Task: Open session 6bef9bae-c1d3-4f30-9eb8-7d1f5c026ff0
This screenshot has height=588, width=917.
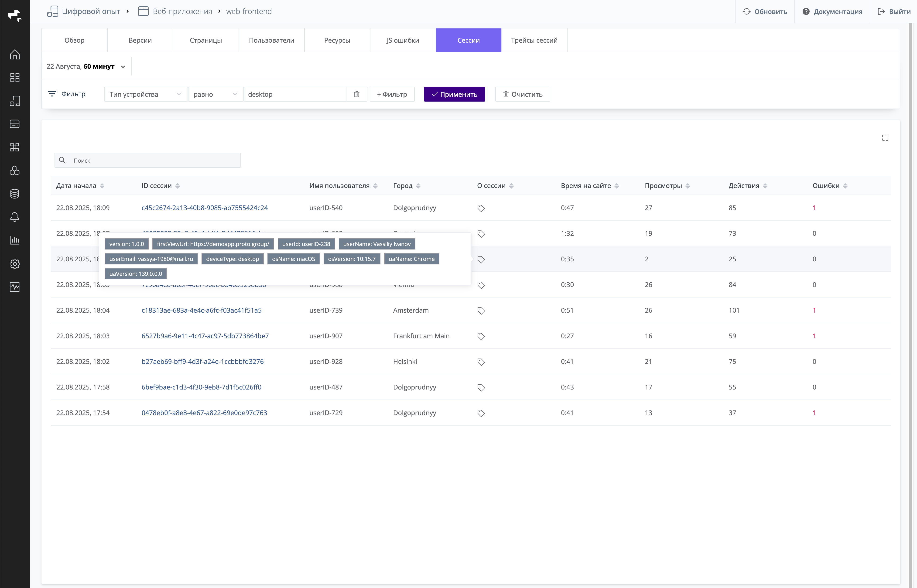Action: tap(202, 387)
